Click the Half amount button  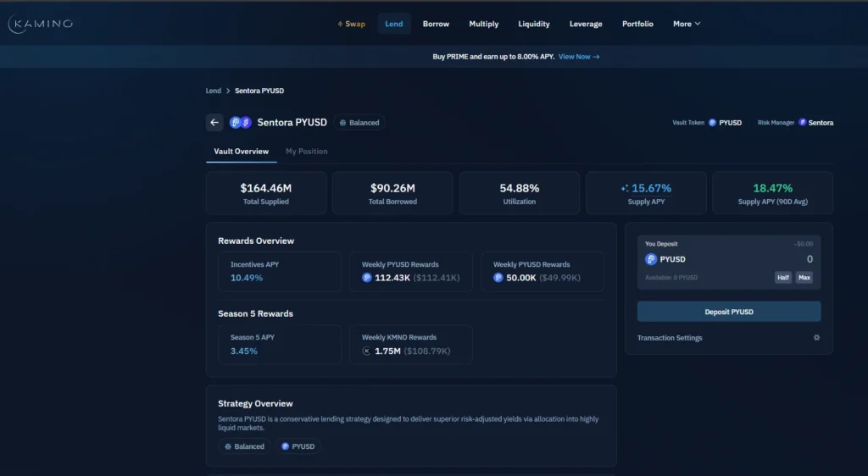(x=782, y=278)
